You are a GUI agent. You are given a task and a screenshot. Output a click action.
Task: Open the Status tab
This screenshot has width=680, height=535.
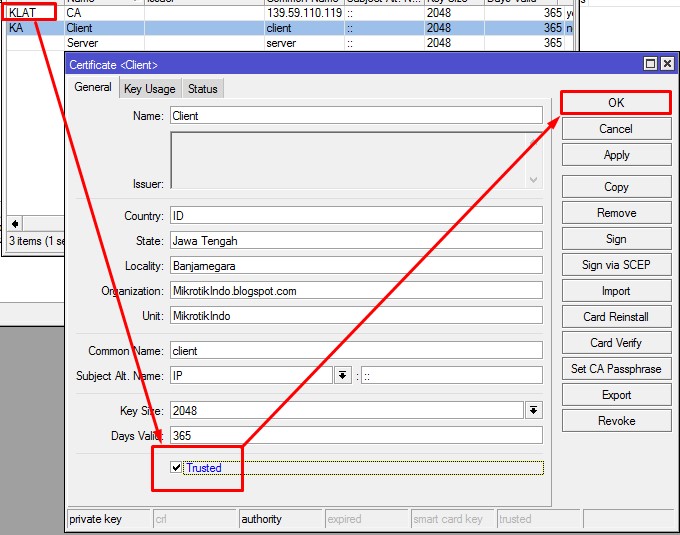tap(203, 89)
